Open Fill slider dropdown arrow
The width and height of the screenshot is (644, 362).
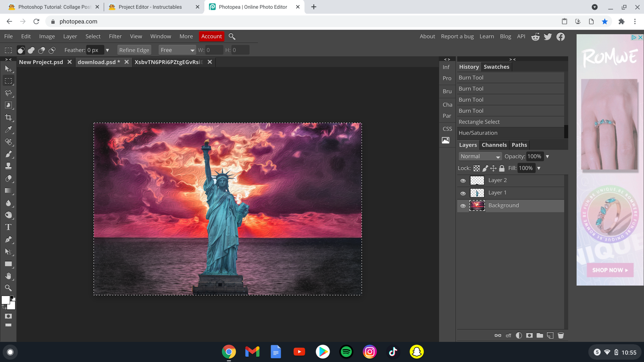point(539,168)
